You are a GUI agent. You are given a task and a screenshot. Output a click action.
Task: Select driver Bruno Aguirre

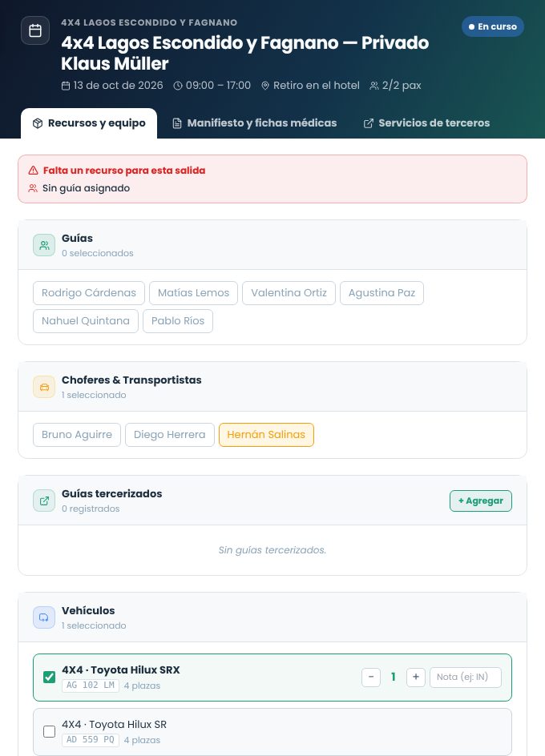coord(77,435)
